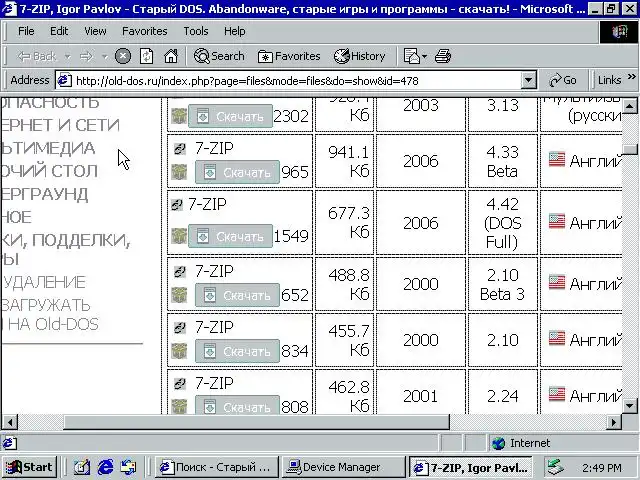Open the ЕРНЕТ И СЕТИ sidebar category
Image resolution: width=640 pixels, height=480 pixels.
click(x=60, y=125)
